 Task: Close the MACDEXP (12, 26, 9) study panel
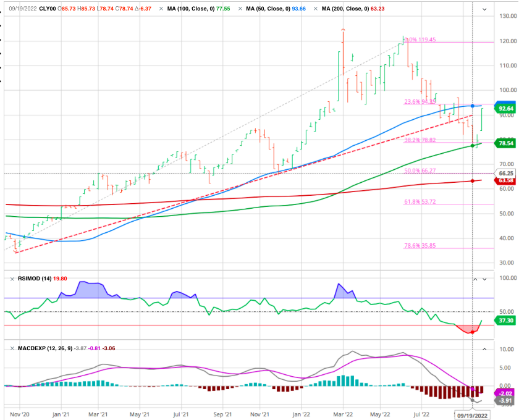[x=12, y=348]
